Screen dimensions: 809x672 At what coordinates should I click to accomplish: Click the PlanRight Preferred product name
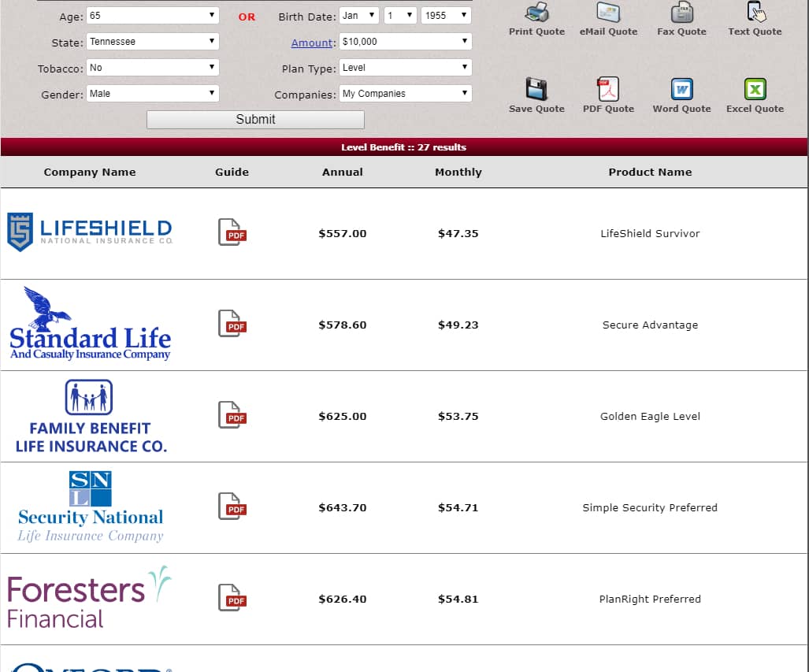(650, 599)
